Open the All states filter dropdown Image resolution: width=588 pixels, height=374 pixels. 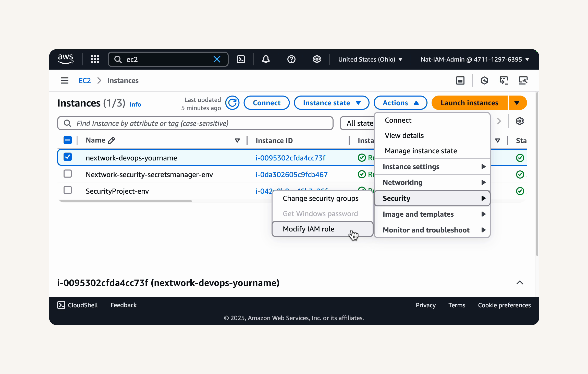click(357, 123)
